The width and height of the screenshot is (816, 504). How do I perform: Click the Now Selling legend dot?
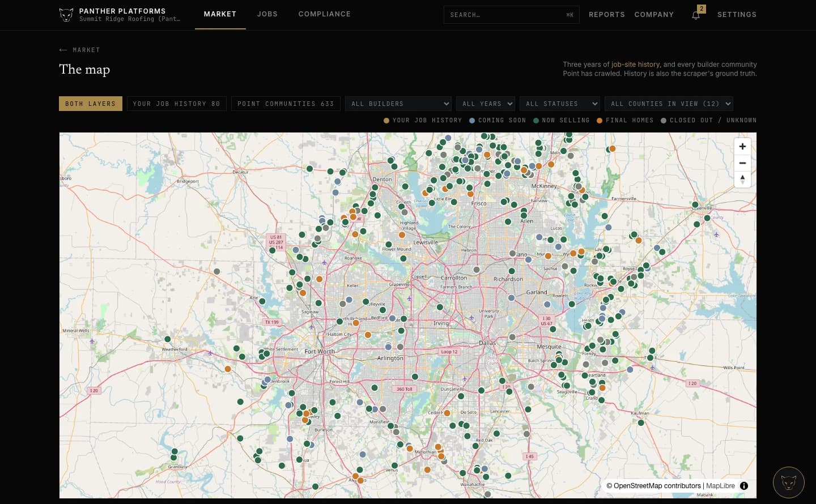point(536,121)
